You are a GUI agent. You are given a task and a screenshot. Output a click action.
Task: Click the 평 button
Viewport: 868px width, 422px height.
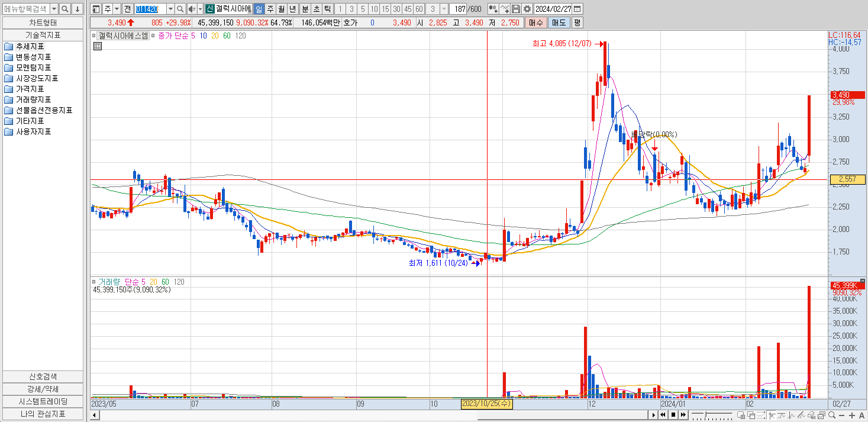(x=577, y=22)
